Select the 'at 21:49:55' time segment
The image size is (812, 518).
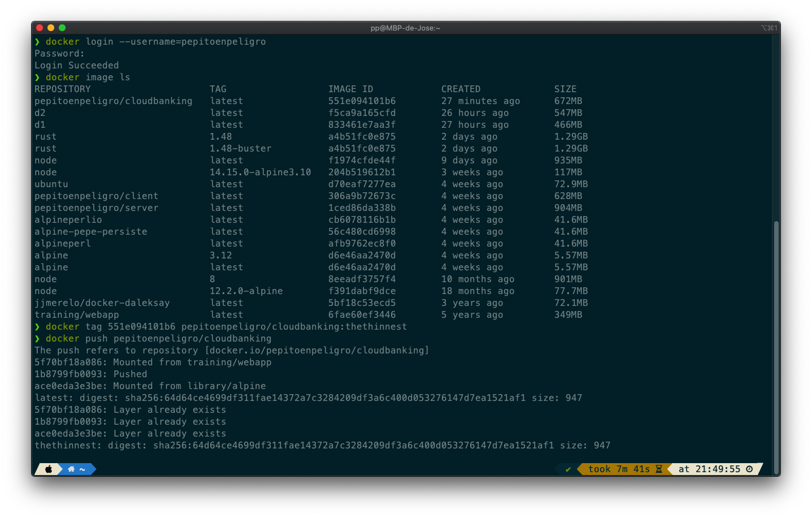click(x=709, y=469)
